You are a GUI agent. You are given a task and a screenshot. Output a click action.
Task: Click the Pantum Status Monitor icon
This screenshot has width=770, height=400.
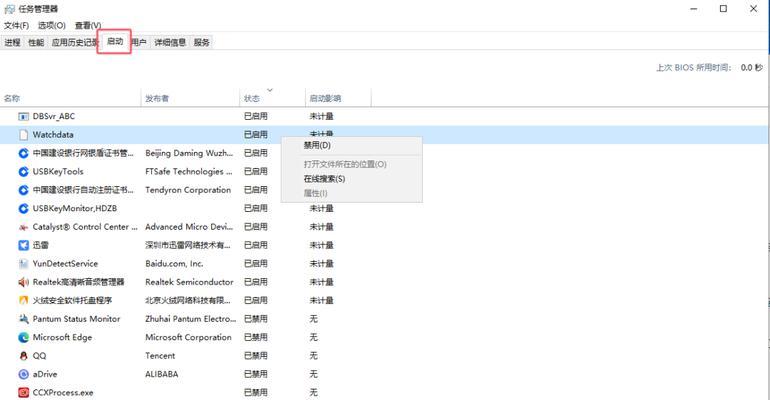pos(23,319)
